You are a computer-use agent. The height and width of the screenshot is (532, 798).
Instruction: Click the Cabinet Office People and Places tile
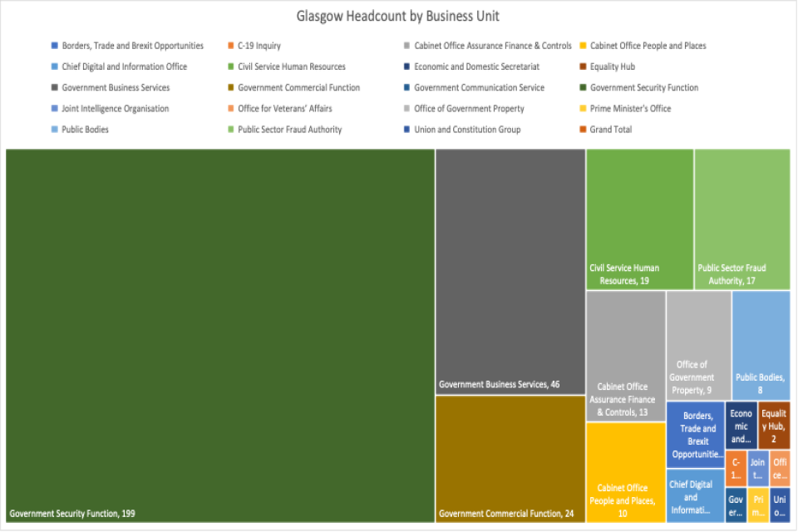(625, 472)
